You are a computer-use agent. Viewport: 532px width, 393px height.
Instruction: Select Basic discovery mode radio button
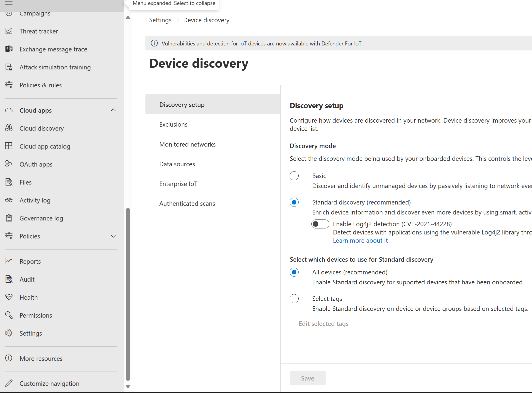[294, 176]
